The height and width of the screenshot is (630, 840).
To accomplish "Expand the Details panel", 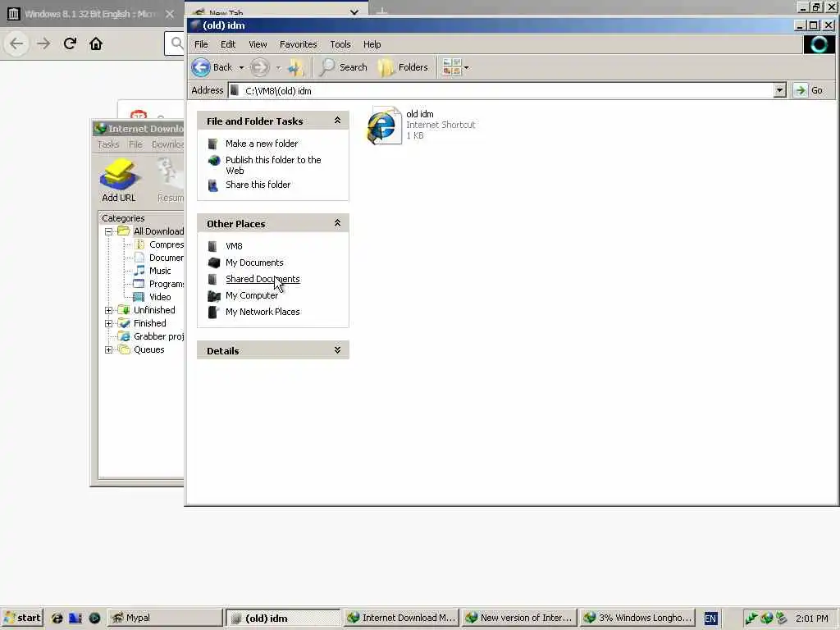I will tap(337, 350).
